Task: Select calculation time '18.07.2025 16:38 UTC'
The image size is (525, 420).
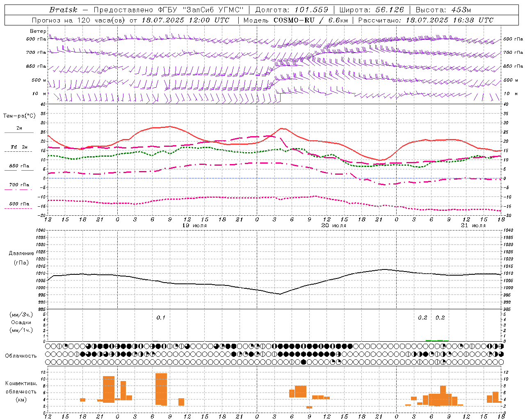Action: tap(450, 20)
